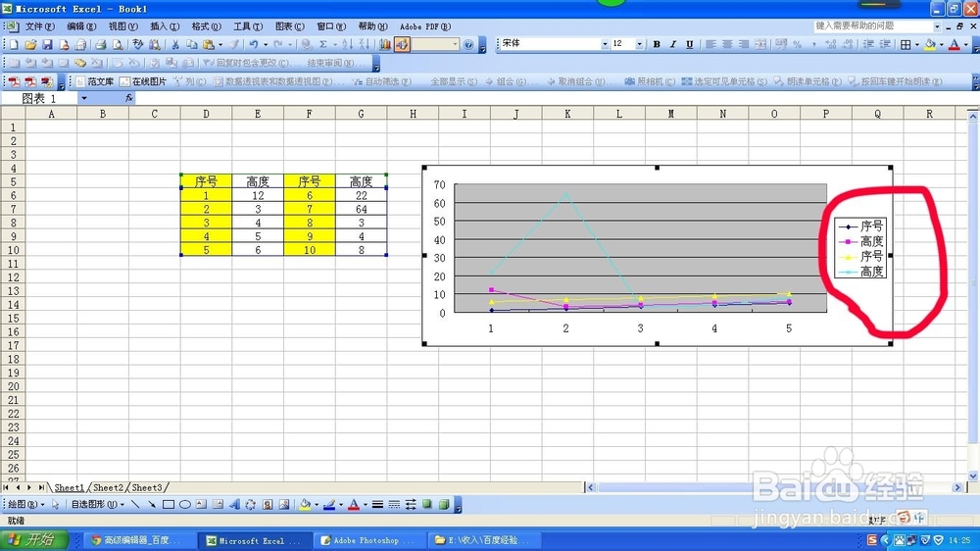The image size is (980, 551).
Task: Insert AutoSum function
Action: tap(323, 44)
